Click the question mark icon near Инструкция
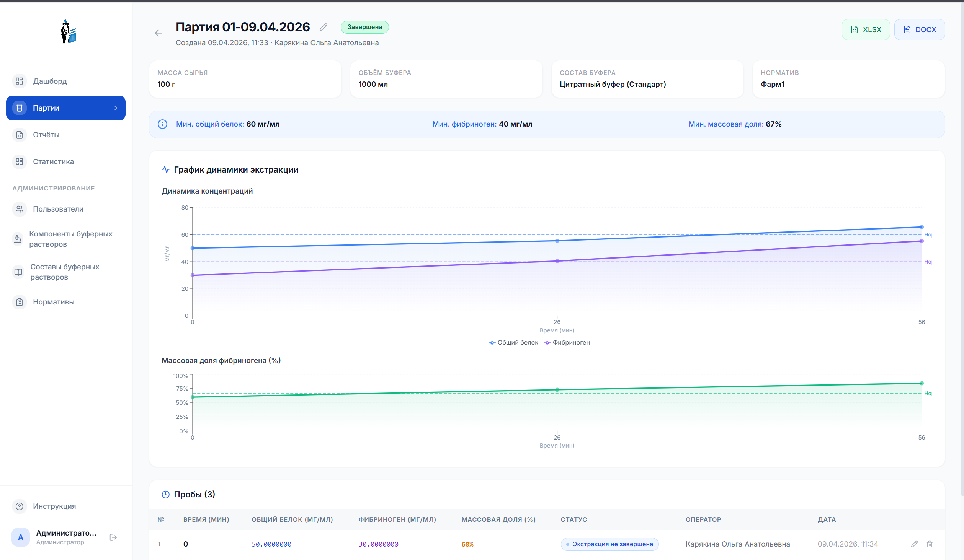Viewport: 964px width, 560px height. tap(19, 506)
